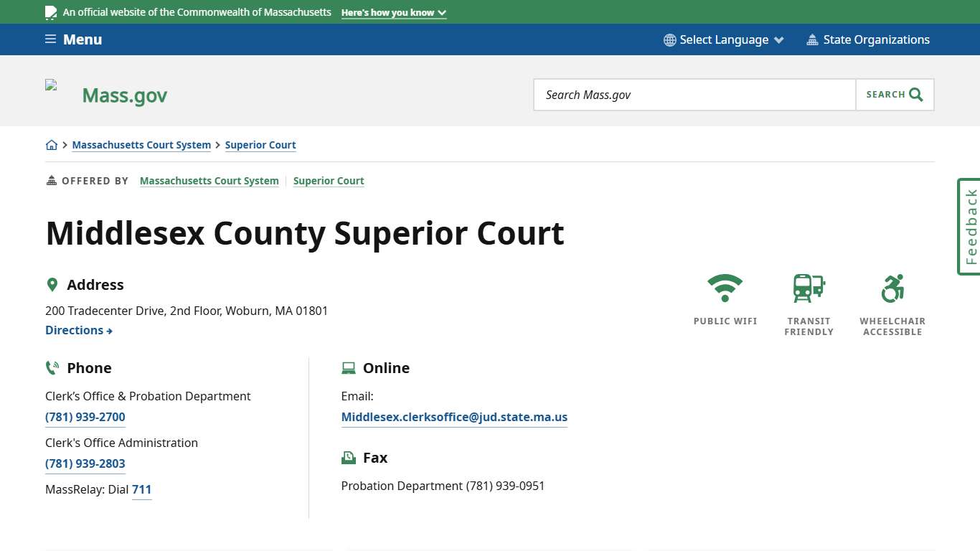
Task: Click the home breadcrumb icon
Action: click(52, 144)
